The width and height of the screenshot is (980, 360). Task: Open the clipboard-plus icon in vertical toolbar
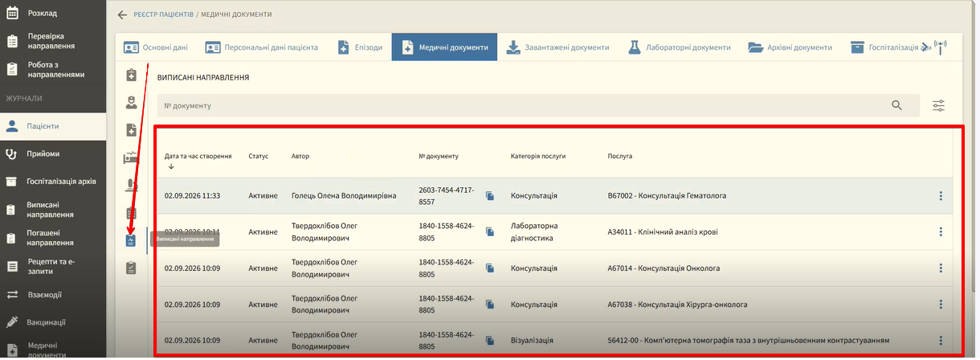(x=132, y=75)
